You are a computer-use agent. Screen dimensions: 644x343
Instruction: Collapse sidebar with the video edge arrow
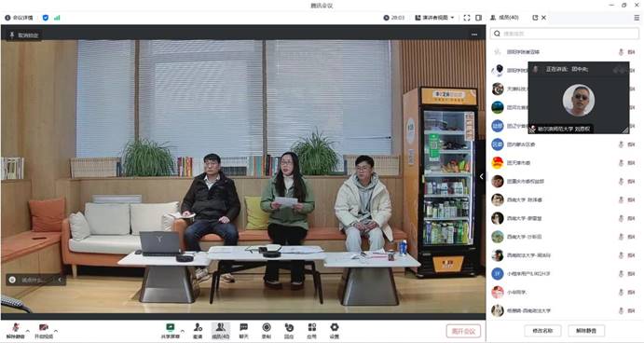(481, 177)
